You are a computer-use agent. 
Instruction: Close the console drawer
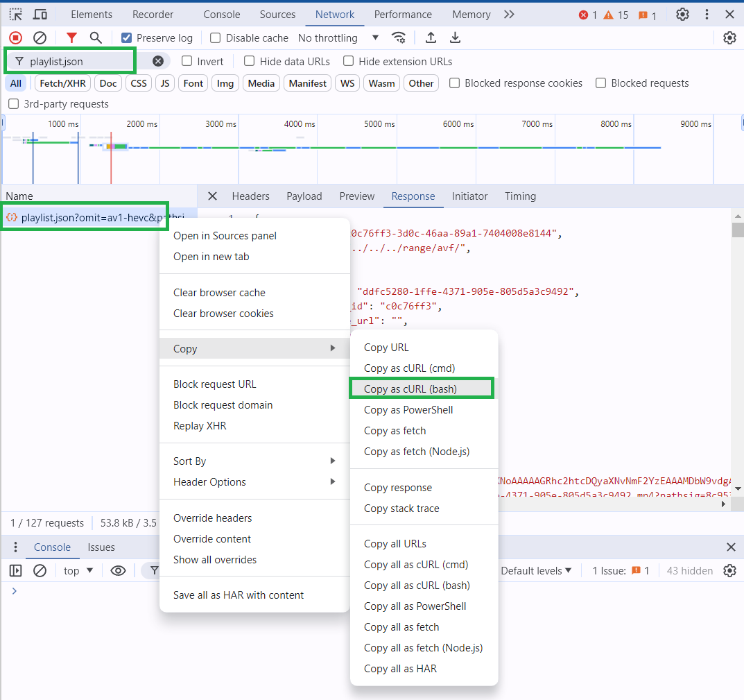pos(731,547)
